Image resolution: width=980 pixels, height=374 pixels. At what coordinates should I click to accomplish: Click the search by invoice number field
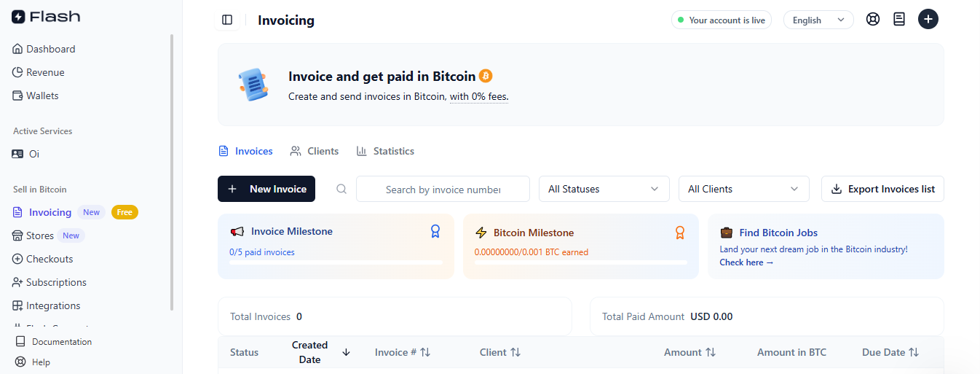443,190
